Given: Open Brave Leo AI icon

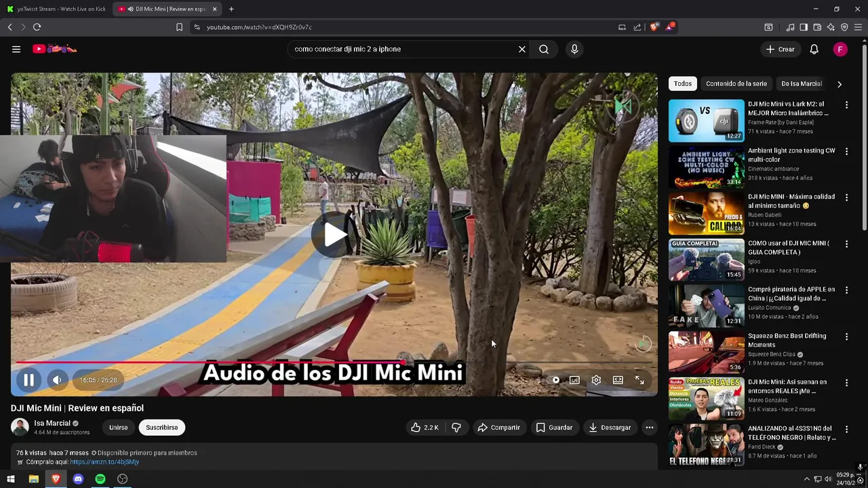Looking at the screenshot, I should click(x=831, y=27).
